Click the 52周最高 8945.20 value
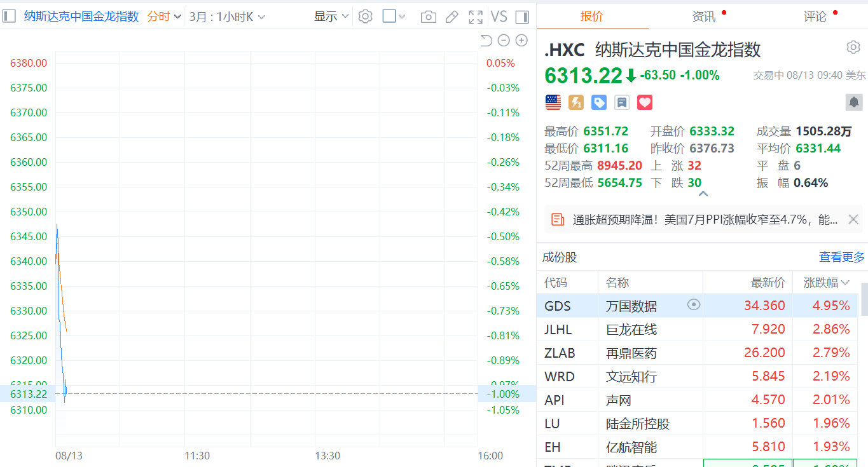The width and height of the screenshot is (868, 467). 620,166
